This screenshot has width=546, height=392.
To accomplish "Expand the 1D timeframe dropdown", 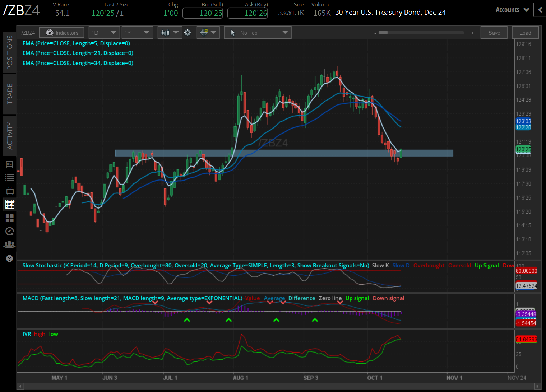I will click(104, 32).
